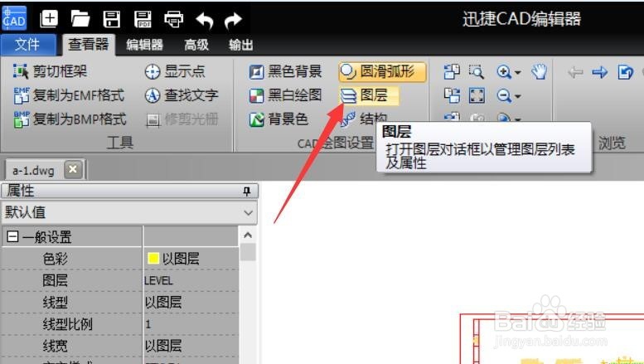Close the a-1.dwg tab
644x364 pixels.
pos(73,169)
